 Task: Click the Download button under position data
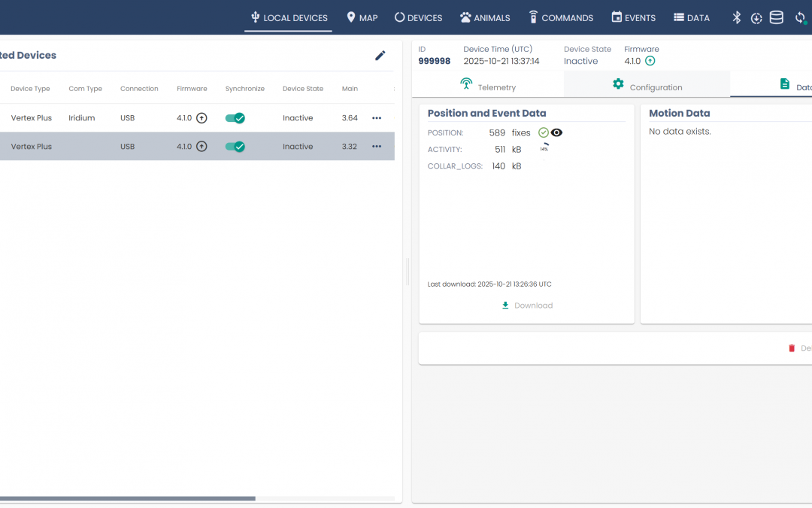[527, 306]
